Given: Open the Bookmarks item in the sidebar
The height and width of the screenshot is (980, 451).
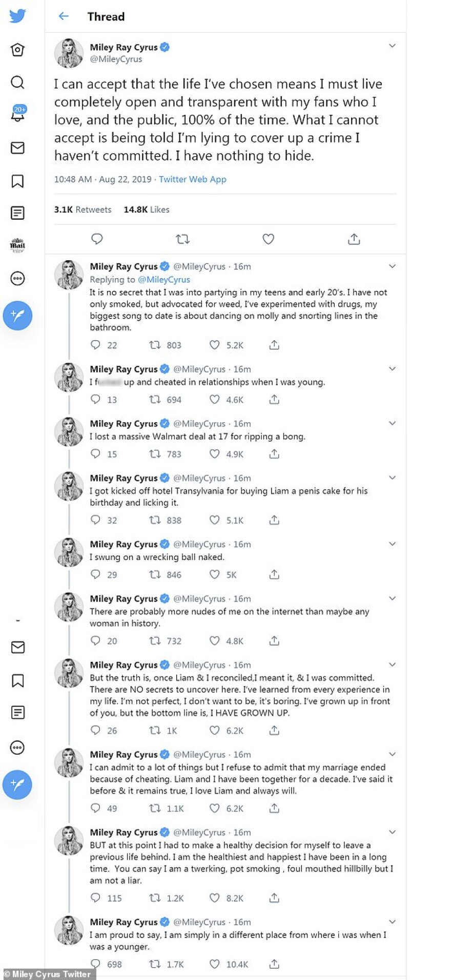Looking at the screenshot, I should [17, 181].
